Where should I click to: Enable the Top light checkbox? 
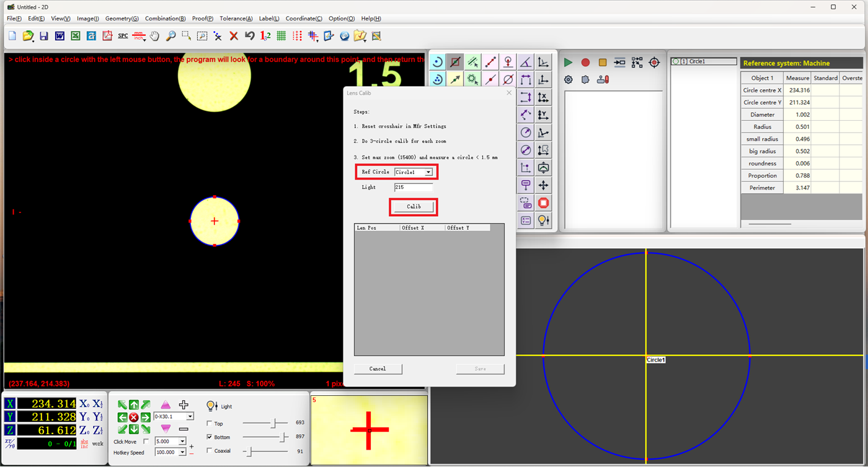[x=209, y=424]
